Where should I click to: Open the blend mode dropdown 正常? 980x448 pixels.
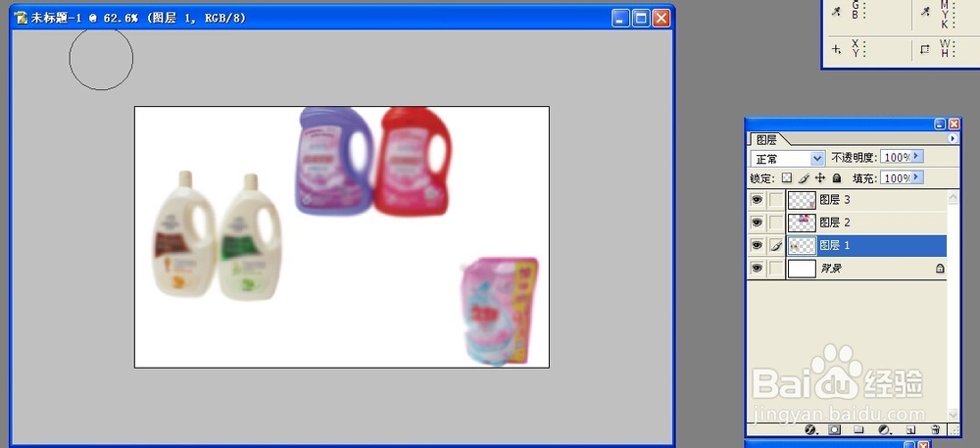[788, 159]
